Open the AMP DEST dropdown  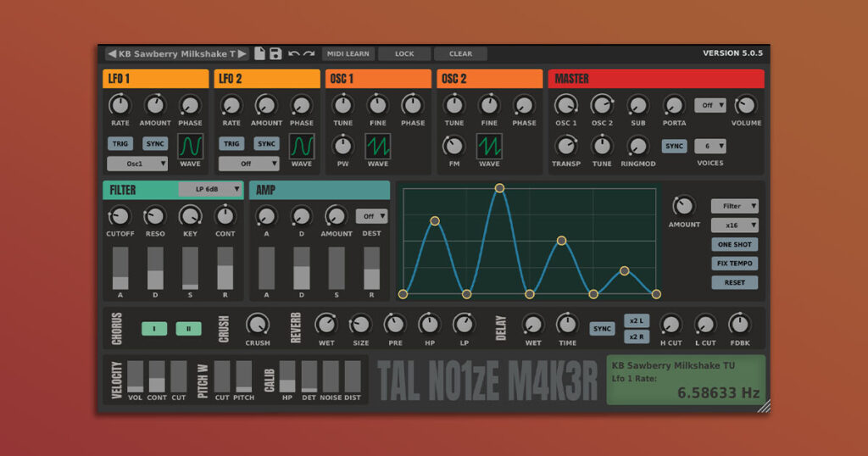point(371,216)
